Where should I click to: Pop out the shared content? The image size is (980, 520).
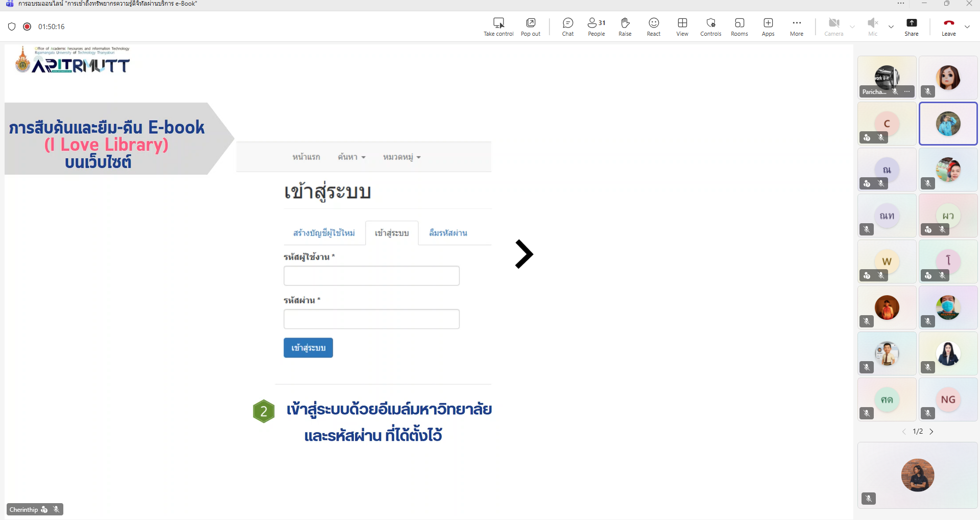click(x=530, y=27)
